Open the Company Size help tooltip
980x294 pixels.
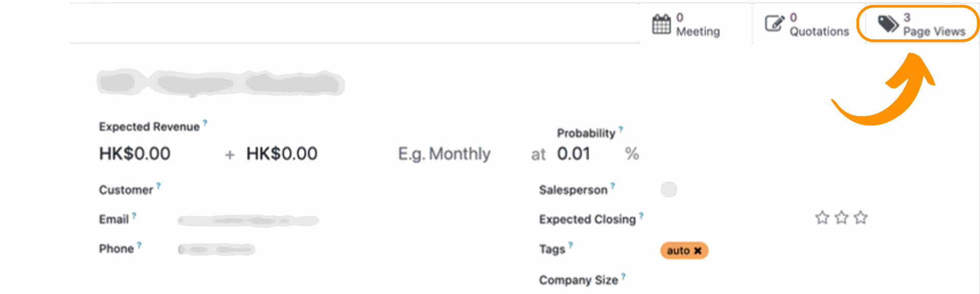[624, 275]
